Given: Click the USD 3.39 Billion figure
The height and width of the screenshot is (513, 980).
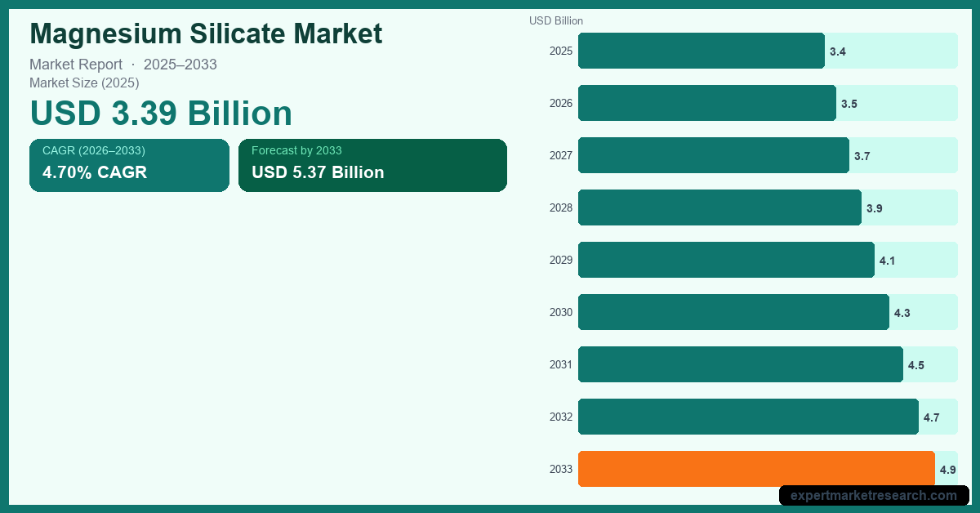Looking at the screenshot, I should point(161,114).
